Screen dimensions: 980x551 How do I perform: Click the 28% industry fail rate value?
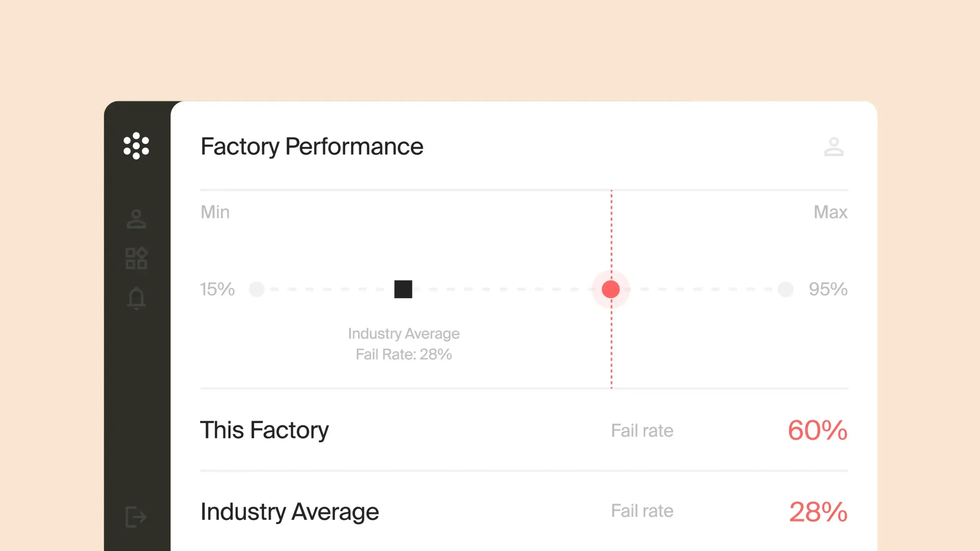click(x=818, y=512)
